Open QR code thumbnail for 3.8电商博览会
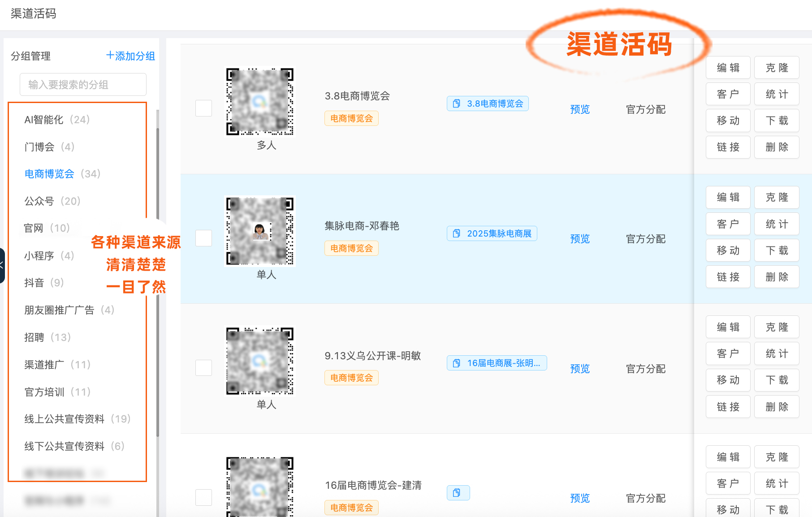 tap(260, 102)
